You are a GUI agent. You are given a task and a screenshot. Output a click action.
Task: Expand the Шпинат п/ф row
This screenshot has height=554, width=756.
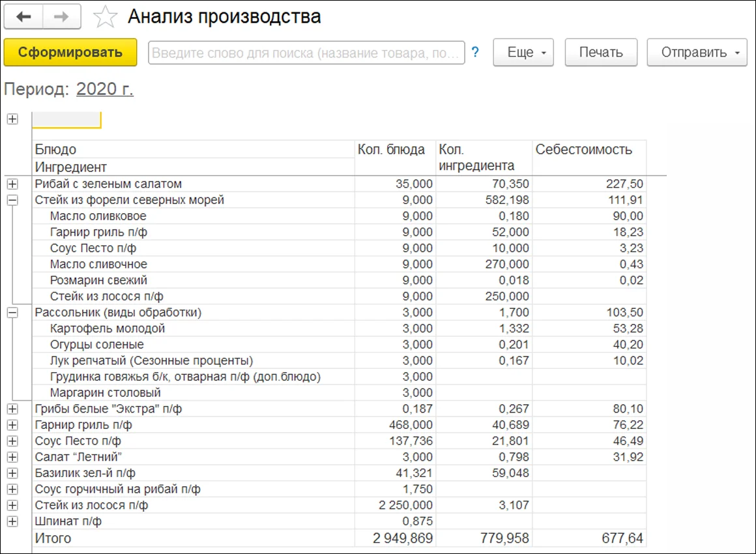[12, 521]
